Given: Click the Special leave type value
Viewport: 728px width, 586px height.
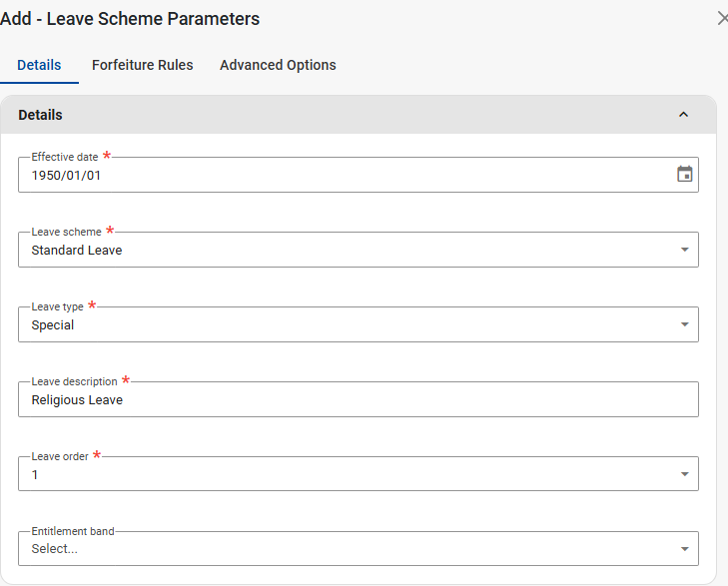Looking at the screenshot, I should coord(53,324).
